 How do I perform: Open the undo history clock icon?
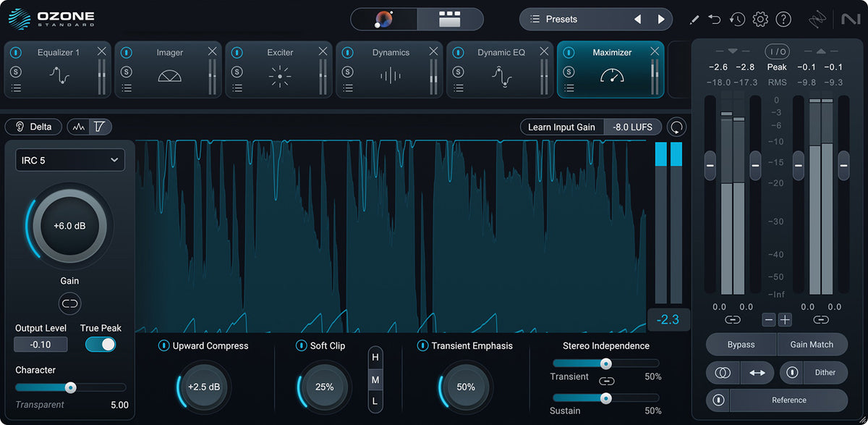coord(737,20)
